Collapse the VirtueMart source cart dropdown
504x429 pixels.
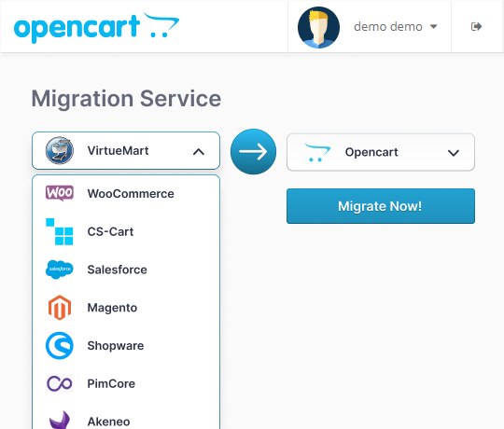coord(126,150)
